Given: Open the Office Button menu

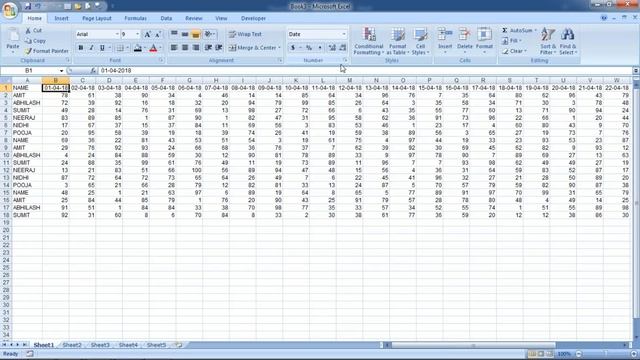Looking at the screenshot, I should [10, 9].
